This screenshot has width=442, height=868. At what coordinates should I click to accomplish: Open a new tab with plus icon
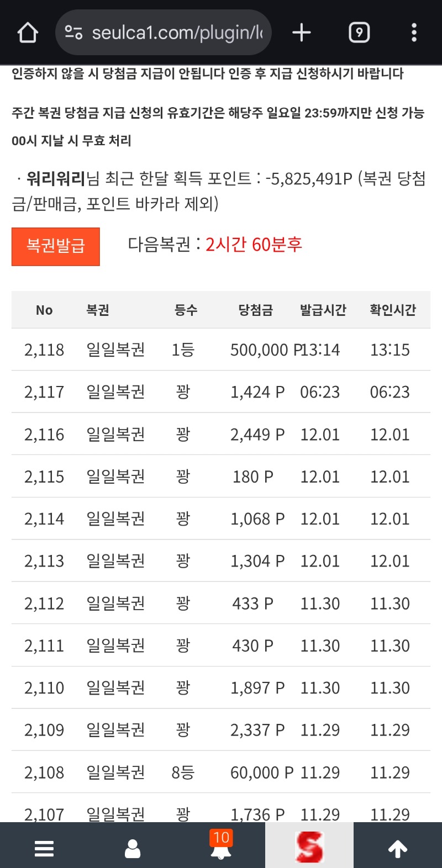point(302,33)
